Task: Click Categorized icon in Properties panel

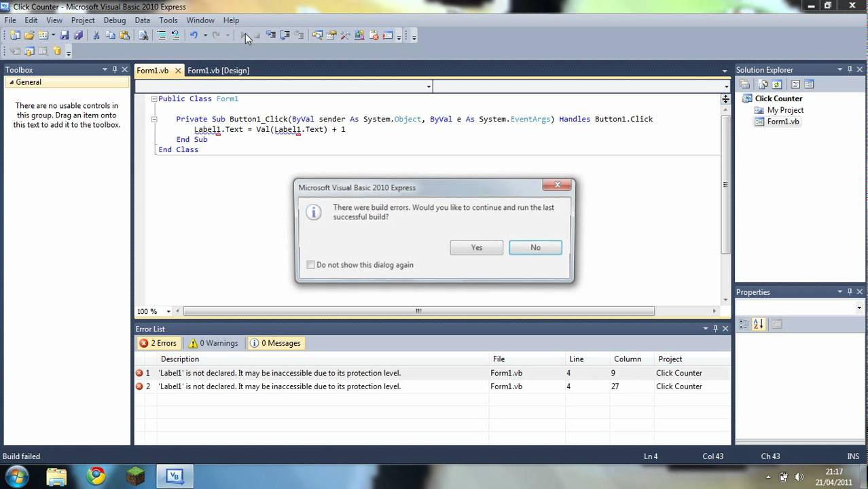Action: click(x=743, y=325)
